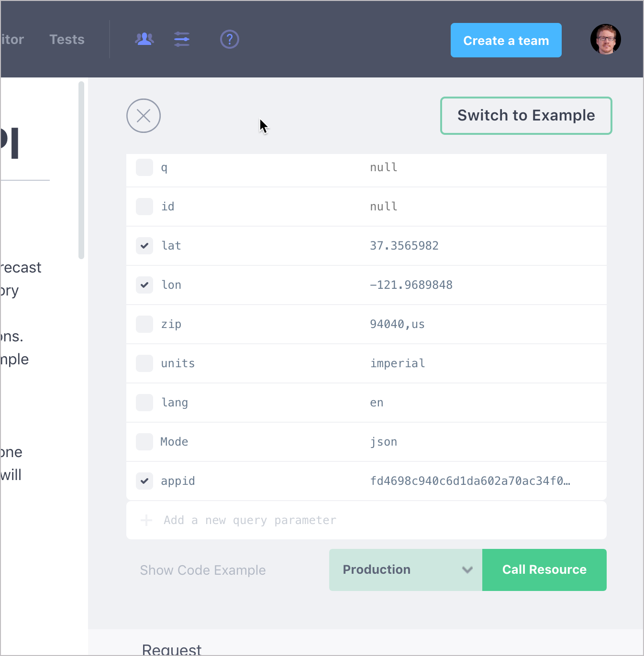The width and height of the screenshot is (644, 656).
Task: Click the Call Resource button
Action: tap(544, 570)
